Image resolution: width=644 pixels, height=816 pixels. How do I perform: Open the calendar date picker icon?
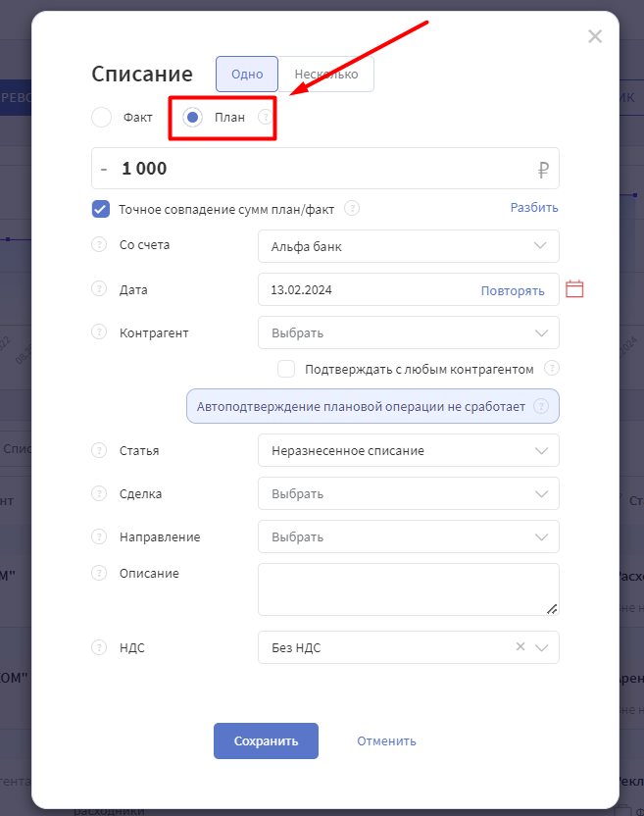(574, 288)
